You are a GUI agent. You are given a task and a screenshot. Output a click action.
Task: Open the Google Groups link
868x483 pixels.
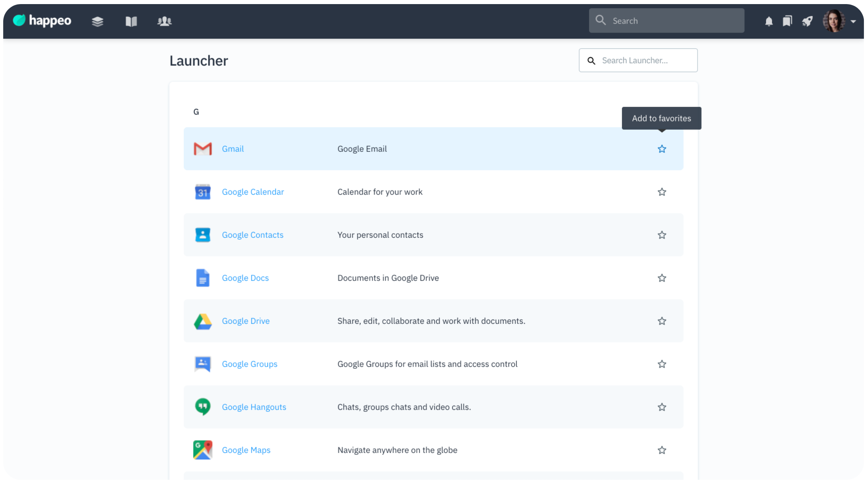coord(249,364)
